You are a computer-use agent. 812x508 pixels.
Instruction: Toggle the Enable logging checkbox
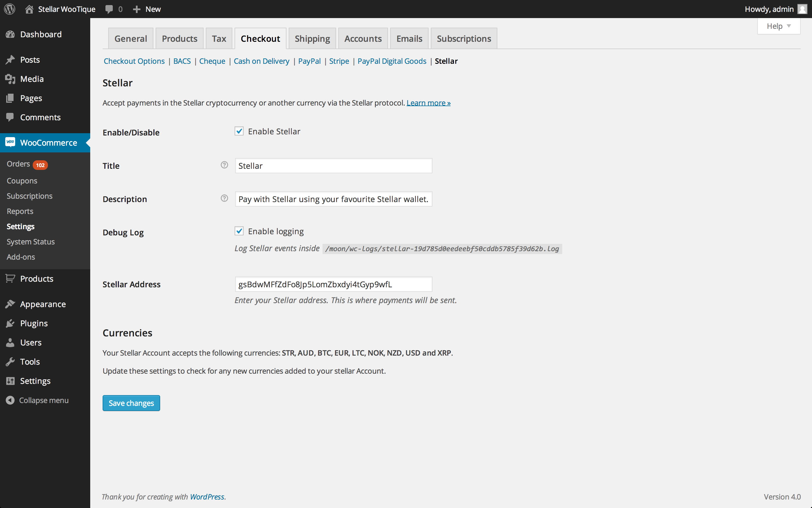click(239, 231)
